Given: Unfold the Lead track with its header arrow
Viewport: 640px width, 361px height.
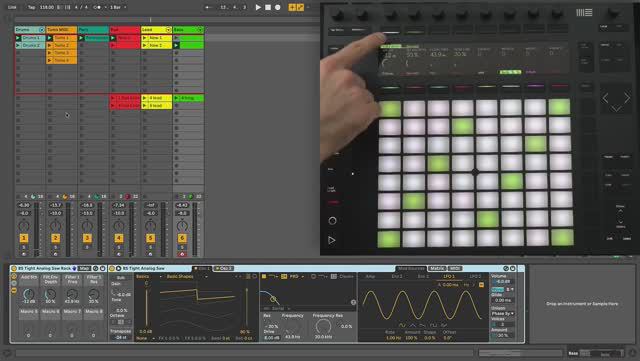Looking at the screenshot, I should tap(168, 30).
